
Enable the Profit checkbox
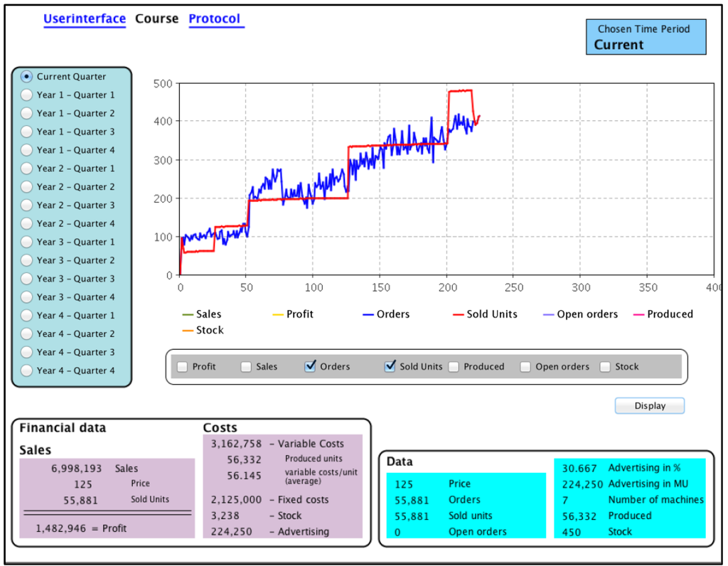point(183,367)
